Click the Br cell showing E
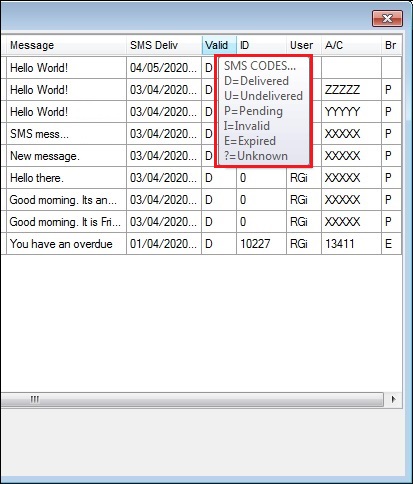The height and width of the screenshot is (484, 413). [391, 244]
